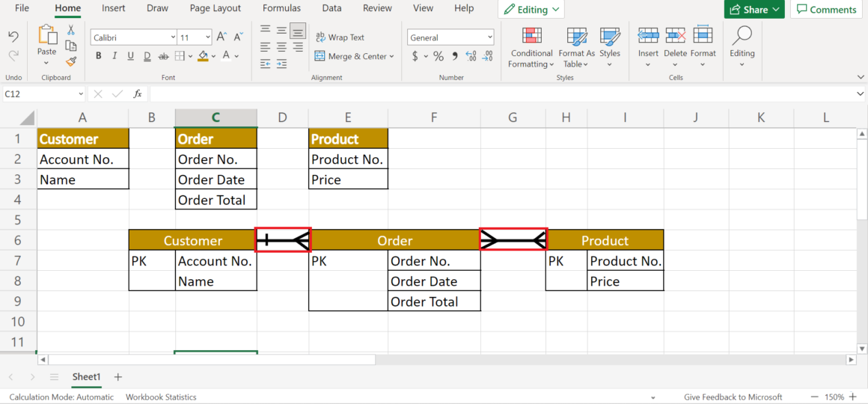This screenshot has height=404, width=868.
Task: Open the Name Box dropdown arrow
Action: (81, 94)
